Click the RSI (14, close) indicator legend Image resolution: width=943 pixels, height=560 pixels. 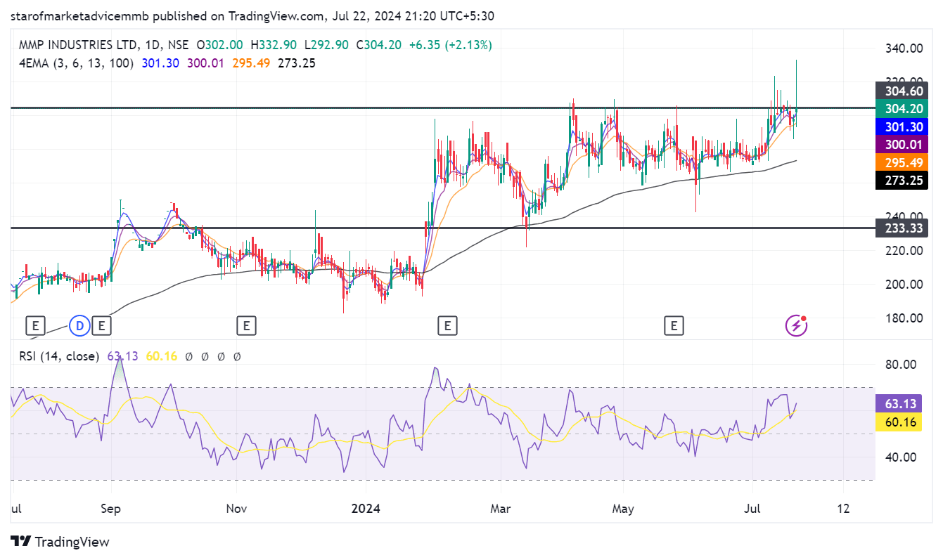tap(59, 356)
